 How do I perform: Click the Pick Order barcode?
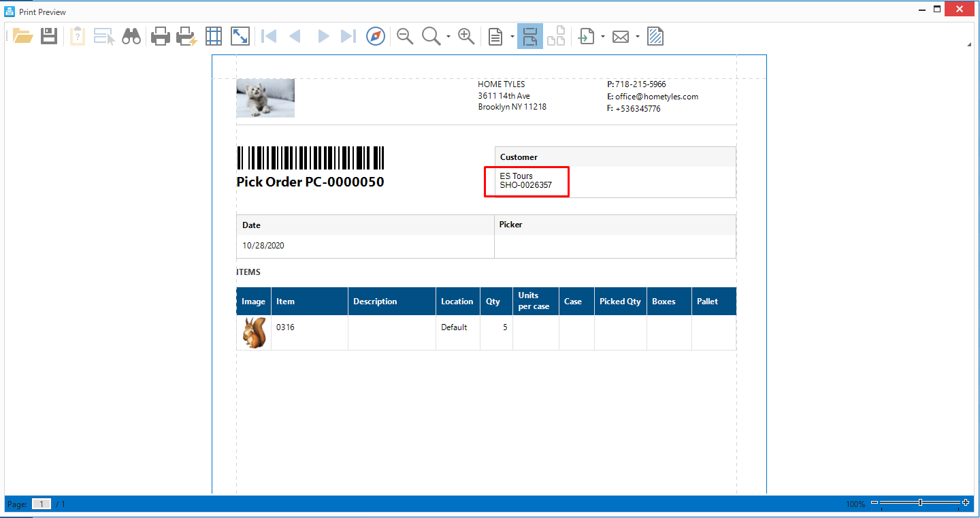[x=310, y=158]
